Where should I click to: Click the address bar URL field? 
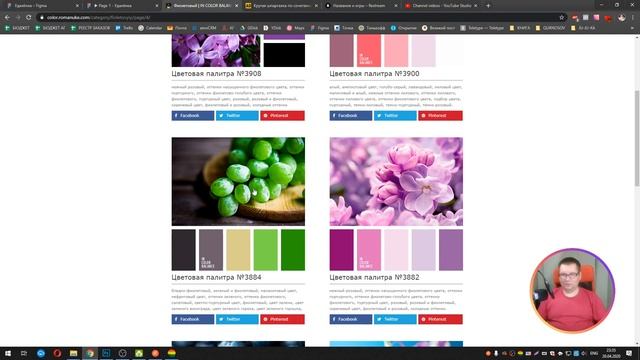pos(300,18)
